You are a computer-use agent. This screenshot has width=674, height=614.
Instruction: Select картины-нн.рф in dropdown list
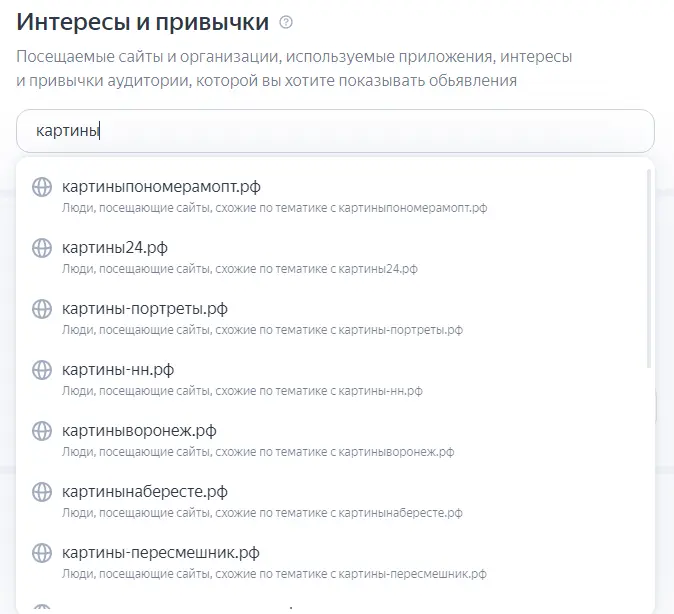pos(117,369)
